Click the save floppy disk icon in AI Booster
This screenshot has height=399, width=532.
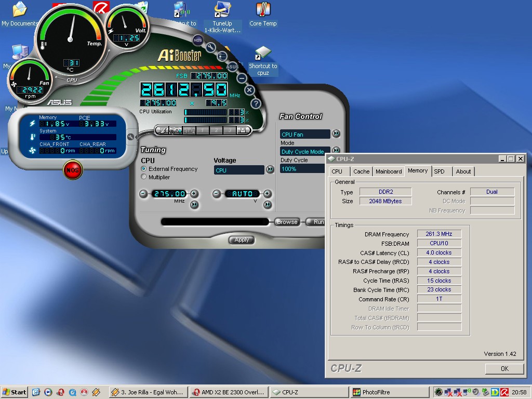[x=243, y=130]
